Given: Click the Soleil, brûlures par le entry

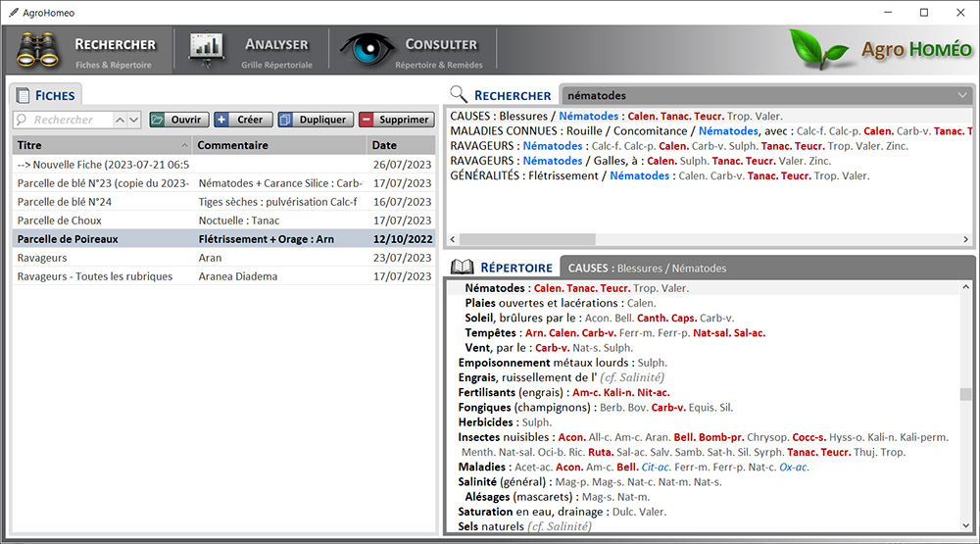Looking at the screenshot, I should 600,319.
